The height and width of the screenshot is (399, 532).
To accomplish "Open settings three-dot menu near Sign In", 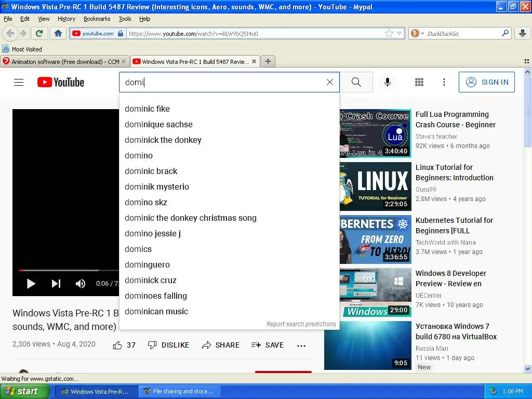I will (x=444, y=82).
